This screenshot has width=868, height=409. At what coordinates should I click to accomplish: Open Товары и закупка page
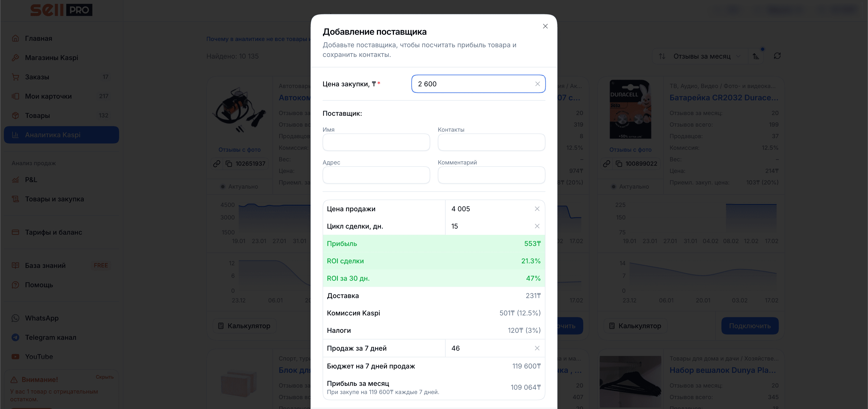click(61, 199)
